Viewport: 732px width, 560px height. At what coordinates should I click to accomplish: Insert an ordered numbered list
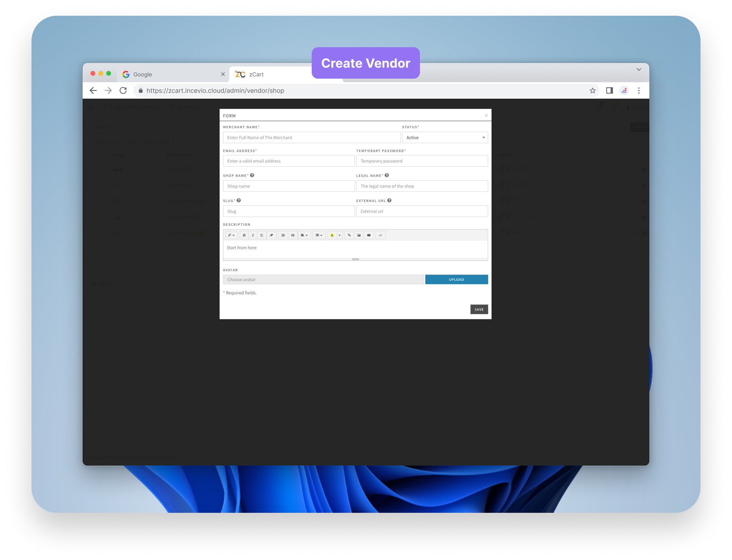(x=283, y=235)
